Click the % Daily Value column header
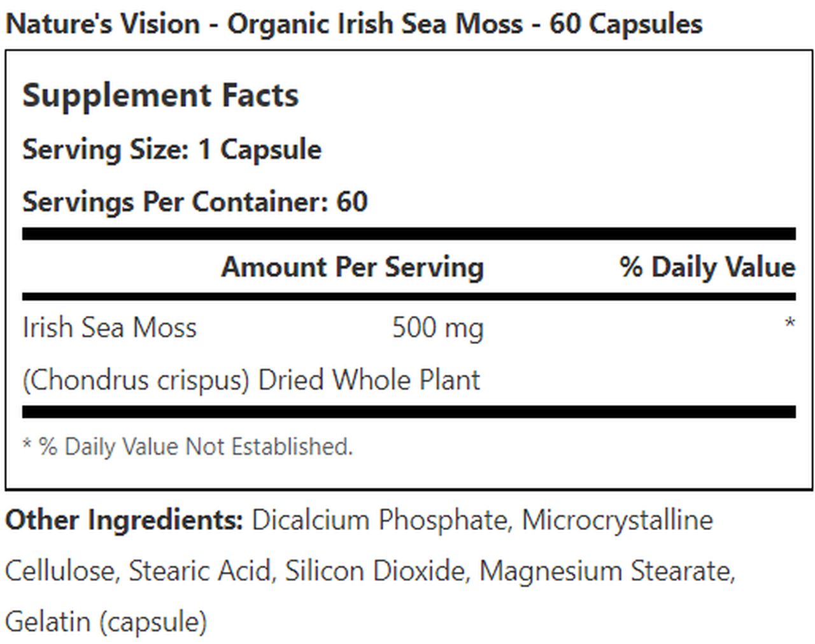 click(x=707, y=267)
